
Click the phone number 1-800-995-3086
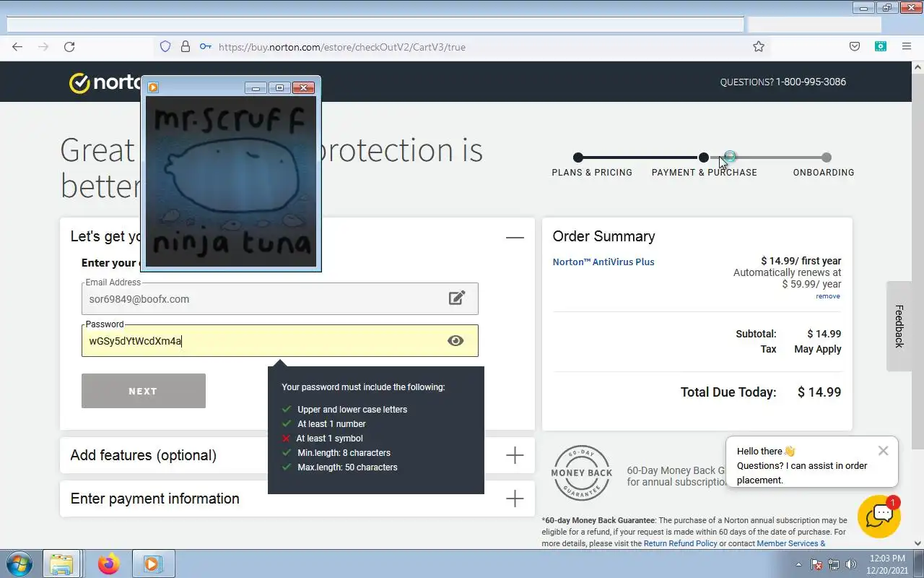click(x=811, y=82)
